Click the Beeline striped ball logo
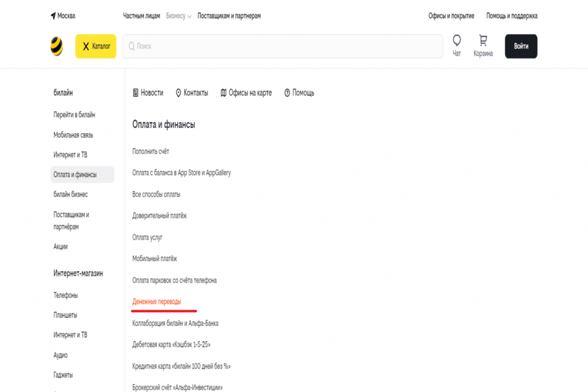 [x=57, y=46]
